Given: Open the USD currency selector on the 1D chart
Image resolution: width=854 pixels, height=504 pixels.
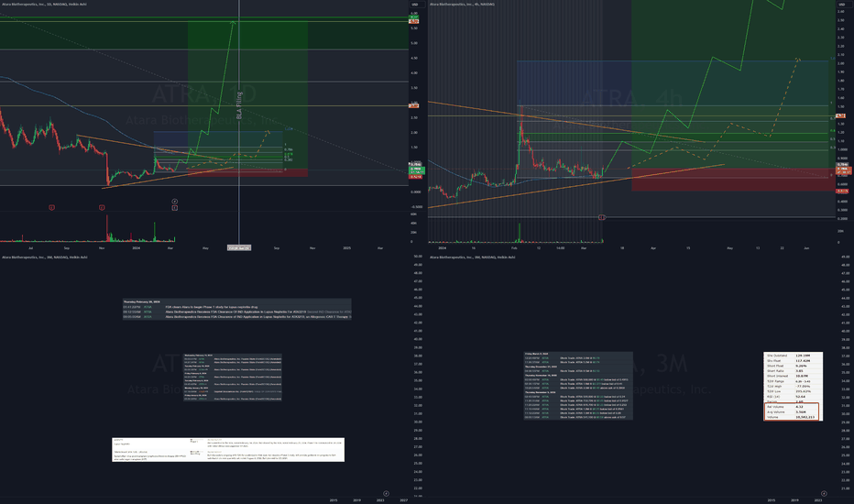Looking at the screenshot, I should point(414,5).
